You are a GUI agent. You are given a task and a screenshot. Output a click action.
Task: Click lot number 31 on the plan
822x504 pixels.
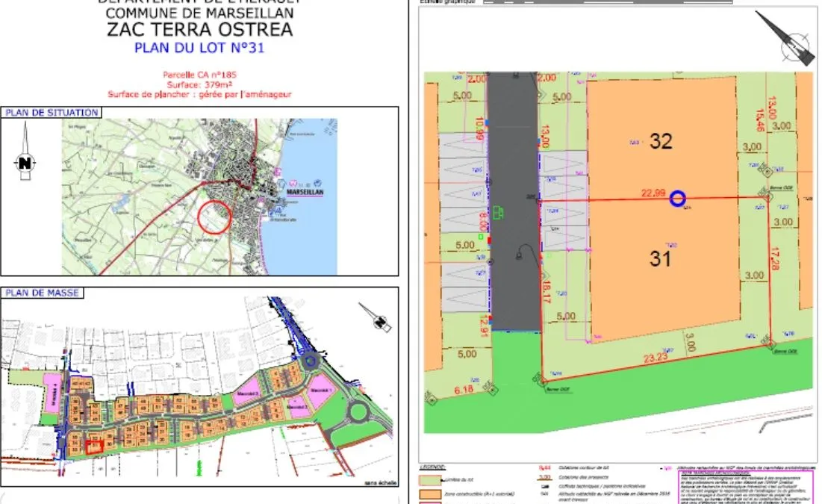click(660, 258)
